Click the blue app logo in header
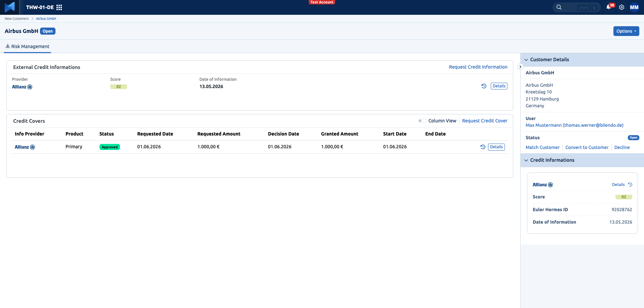The width and height of the screenshot is (644, 308). pos(10,7)
